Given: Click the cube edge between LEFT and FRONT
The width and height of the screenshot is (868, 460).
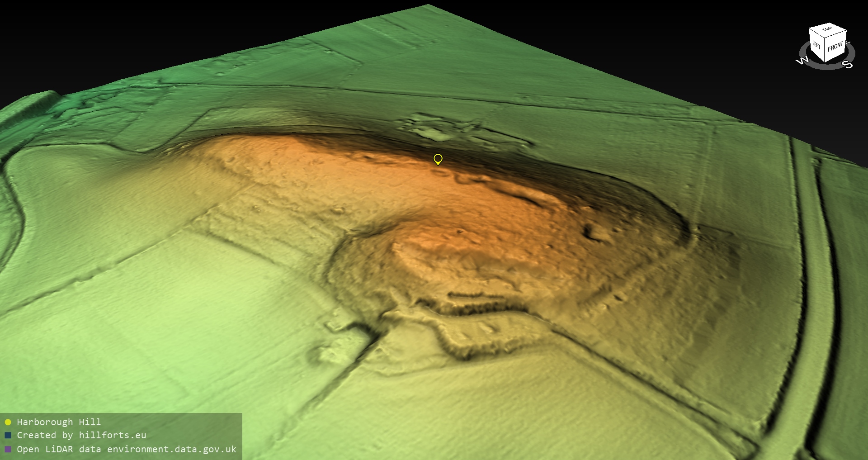Looking at the screenshot, I should click(824, 51).
